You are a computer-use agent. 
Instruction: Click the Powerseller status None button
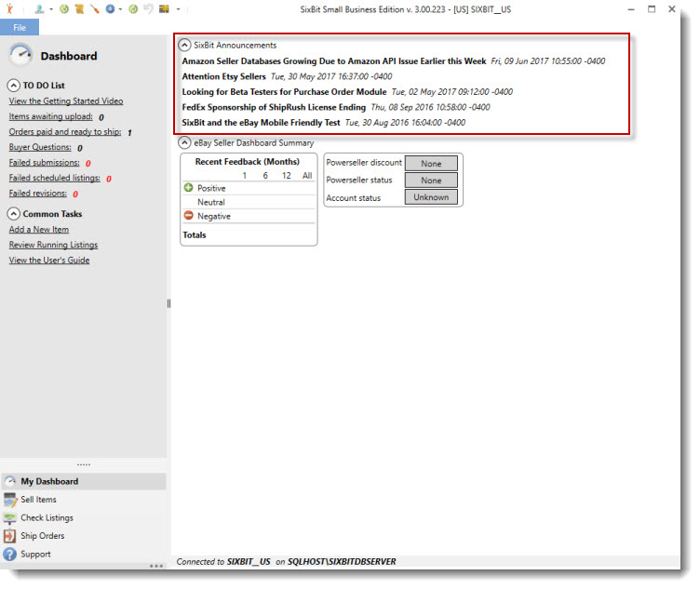pyautogui.click(x=431, y=181)
